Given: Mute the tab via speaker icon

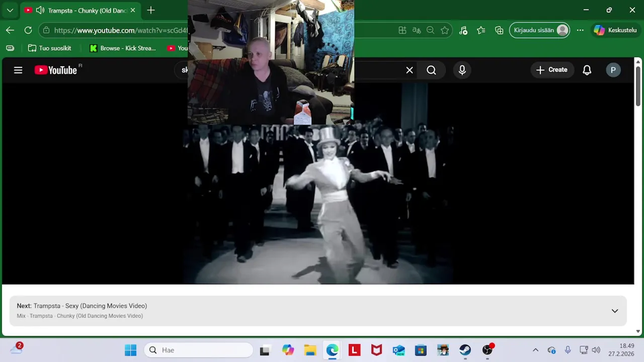Looking at the screenshot, I should [x=40, y=10].
